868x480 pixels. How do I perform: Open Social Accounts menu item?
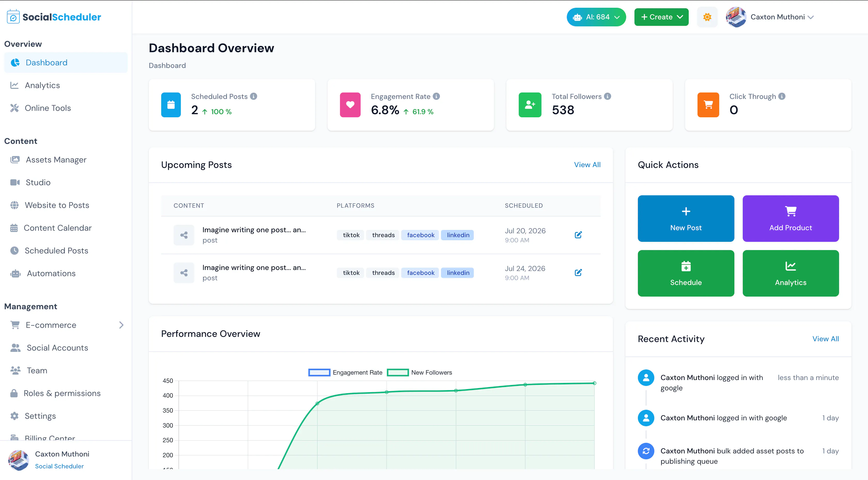point(66,348)
